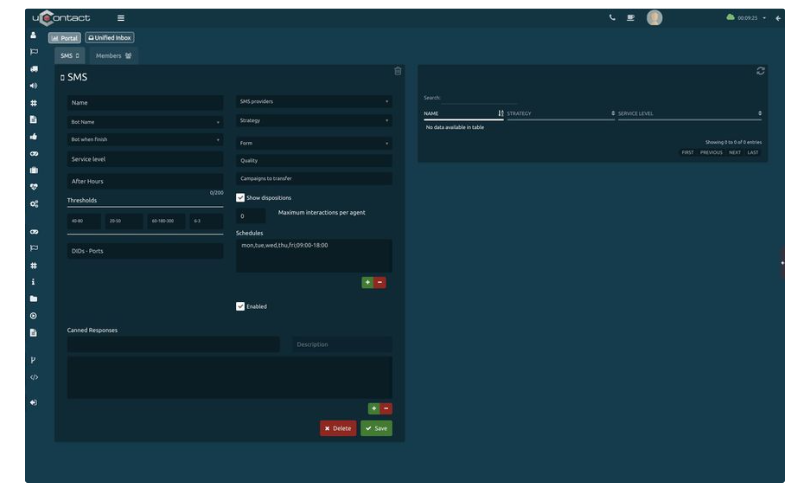Uncheck the Show dispositions checkbox

[240, 197]
